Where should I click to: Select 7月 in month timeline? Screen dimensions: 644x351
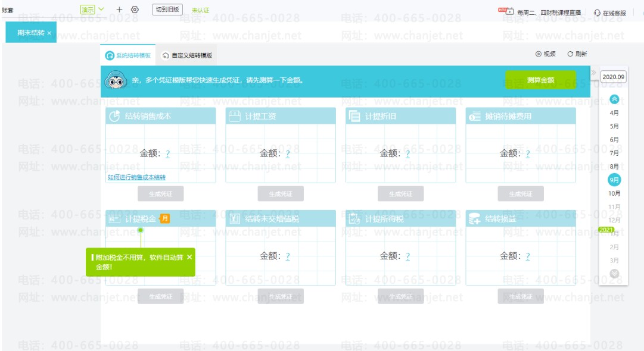[x=614, y=153]
